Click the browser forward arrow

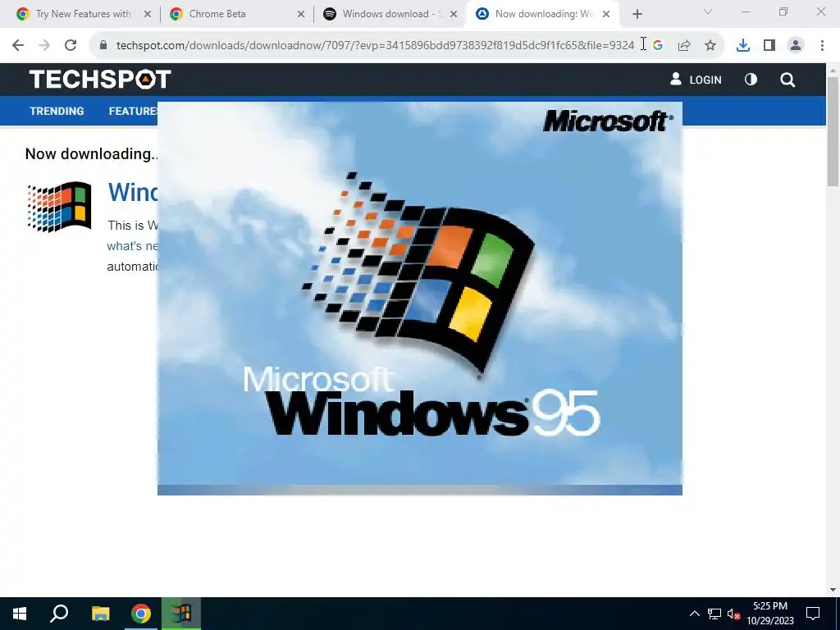44,46
